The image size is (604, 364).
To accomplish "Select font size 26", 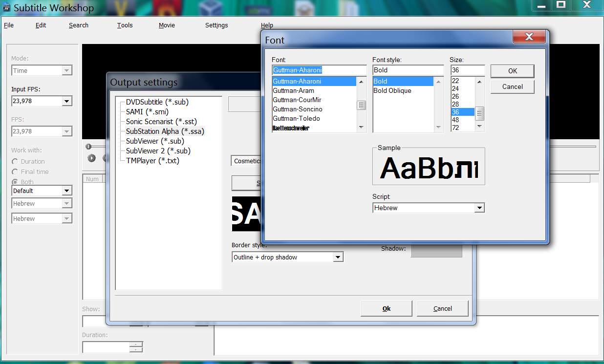I will pos(463,96).
